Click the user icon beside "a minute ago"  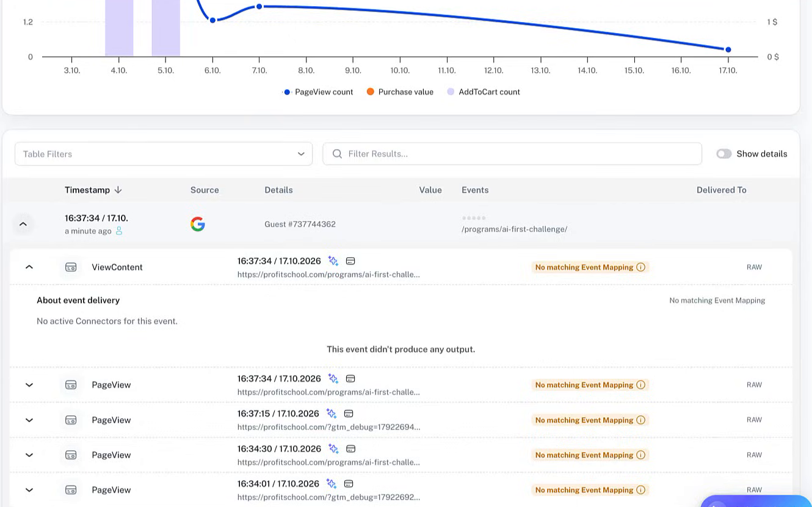[119, 231]
